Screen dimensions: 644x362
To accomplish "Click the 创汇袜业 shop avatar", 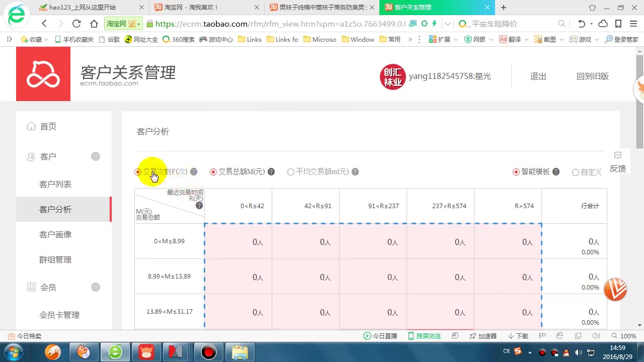I will (392, 76).
